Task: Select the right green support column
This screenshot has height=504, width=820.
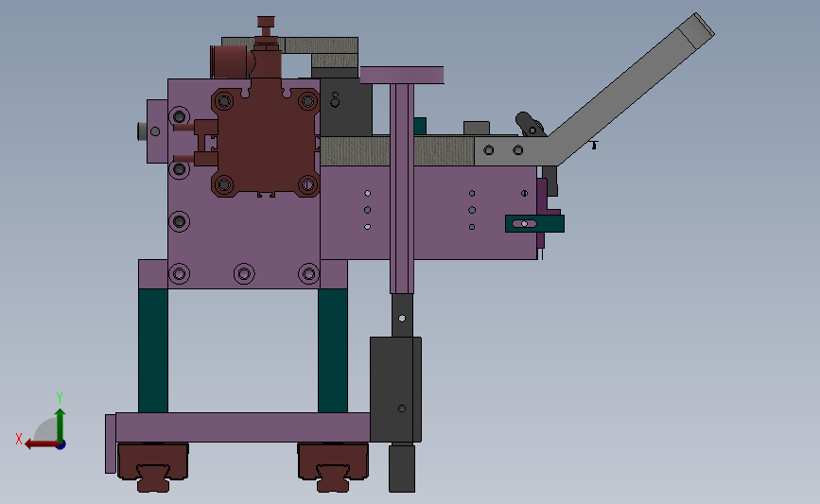Action: tap(333, 351)
